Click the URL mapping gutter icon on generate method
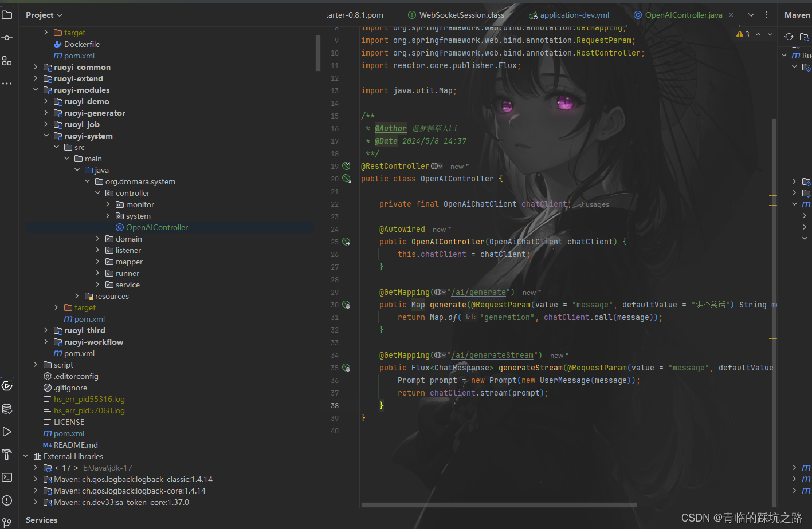Screen dimensions: 812x529 tap(347, 305)
